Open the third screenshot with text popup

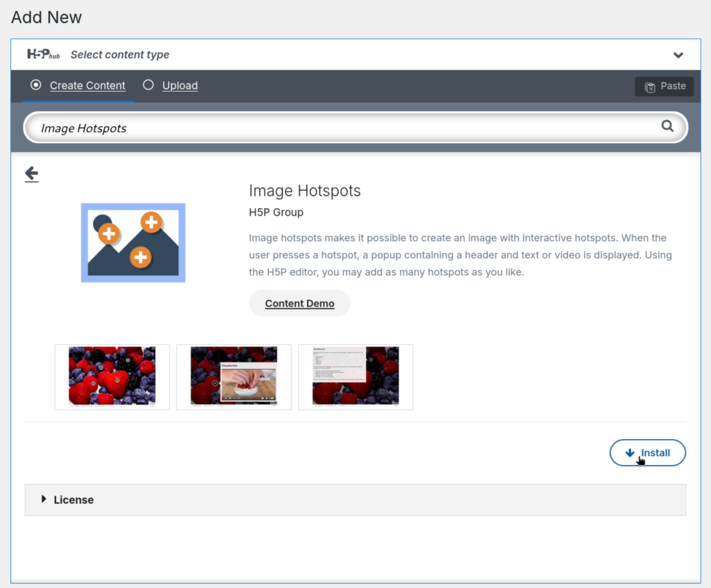[x=355, y=377]
